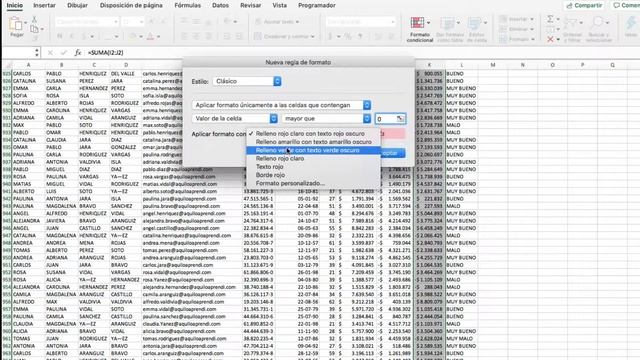The image size is (640, 360).
Task: Open the Estilo Clásico dropdown
Action: click(x=247, y=81)
